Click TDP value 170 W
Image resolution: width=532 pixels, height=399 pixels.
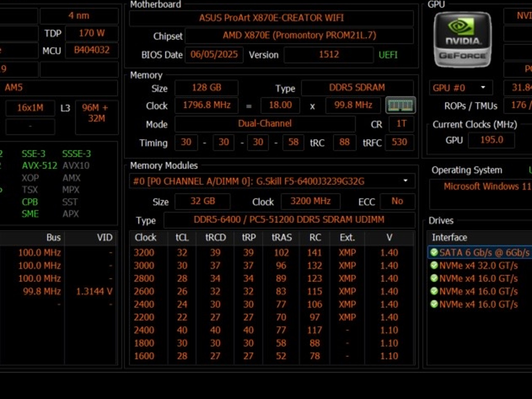point(92,33)
